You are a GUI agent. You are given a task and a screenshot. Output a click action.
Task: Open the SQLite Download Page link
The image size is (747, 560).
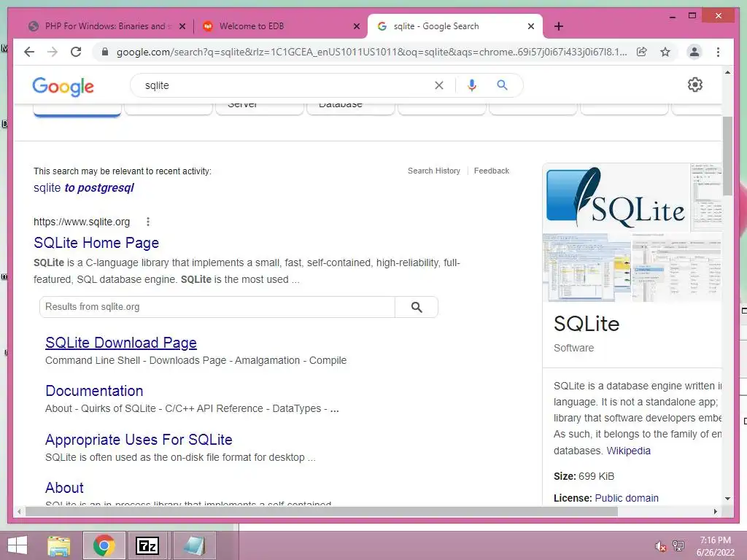[121, 343]
